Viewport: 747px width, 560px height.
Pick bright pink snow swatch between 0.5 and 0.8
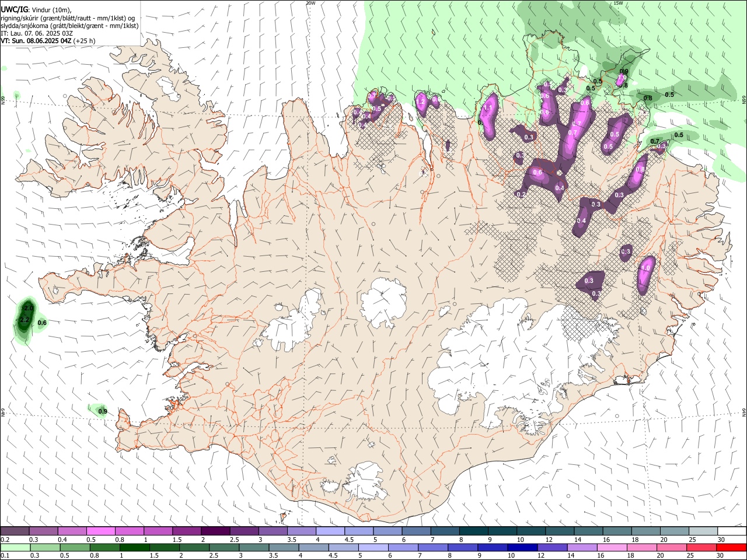pos(100,531)
